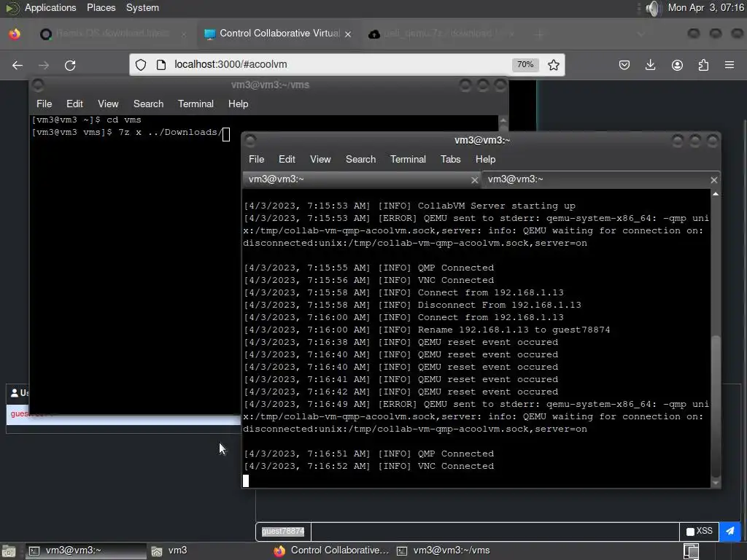
Task: Click 'Rename 192.168.1.13 to guest78874' line
Action: 426,330
